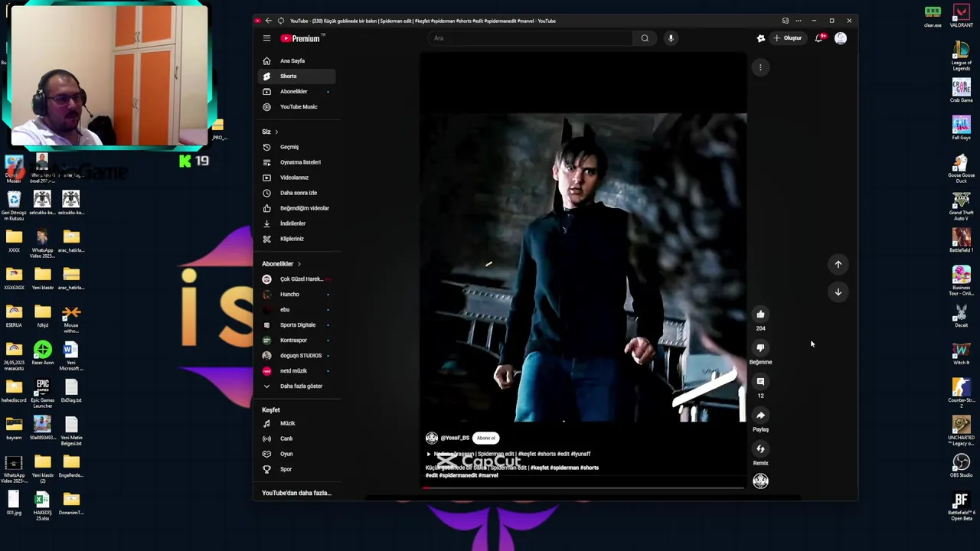This screenshot has height=551, width=980.
Task: Open the Grand Theft Auto V shortcut
Action: click(x=962, y=206)
